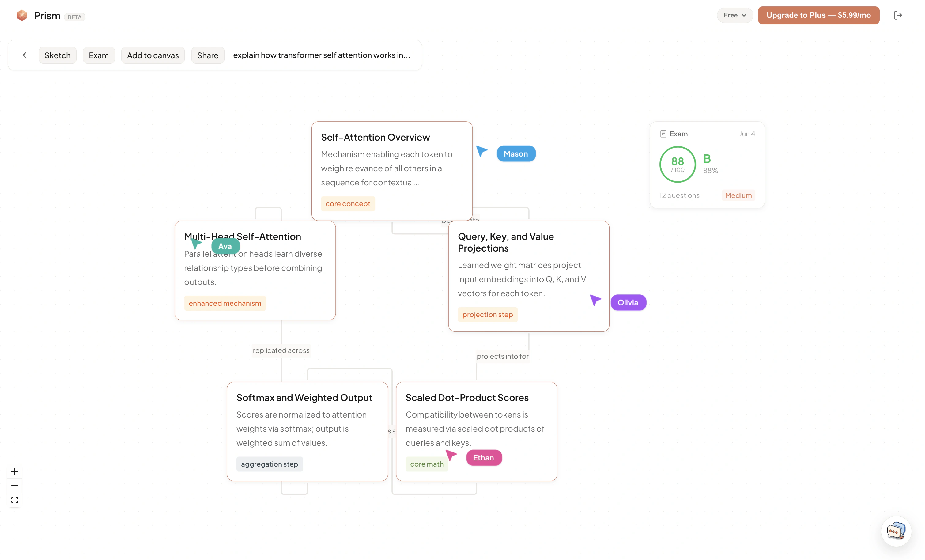
Task: Click the B grade letter
Action: pos(707,159)
